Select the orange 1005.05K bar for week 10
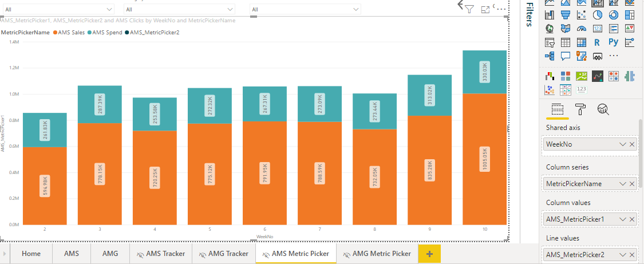This screenshot has width=644, height=264. 484,159
